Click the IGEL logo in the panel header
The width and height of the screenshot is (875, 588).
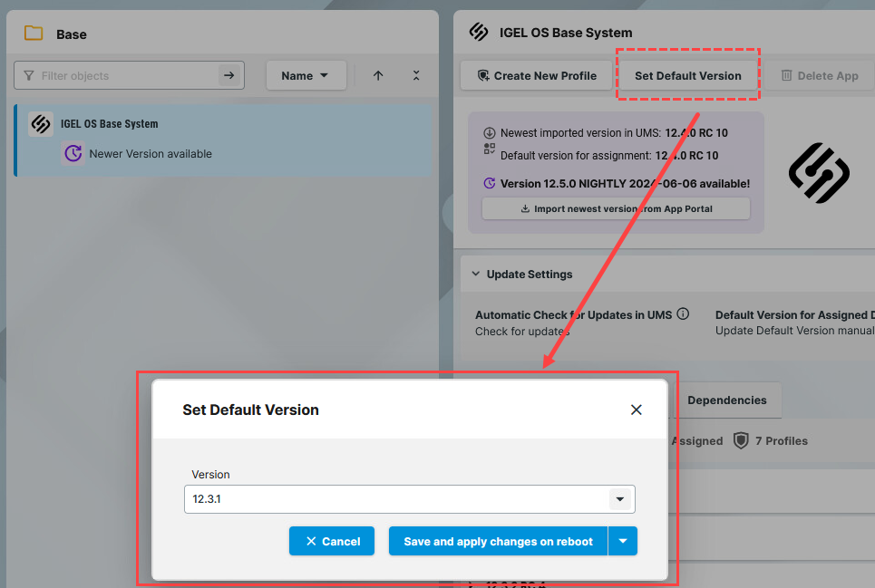[x=479, y=33]
